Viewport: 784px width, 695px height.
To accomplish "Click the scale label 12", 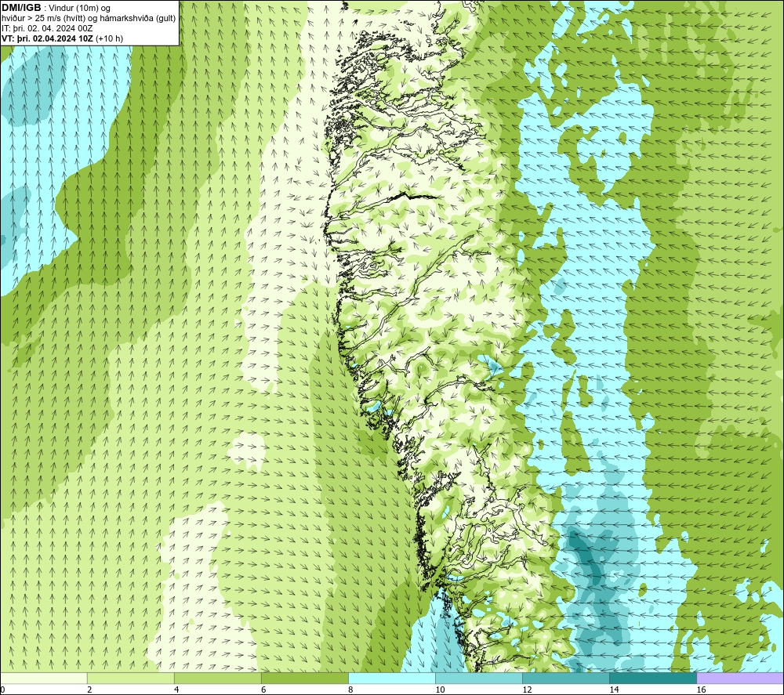I will [527, 690].
